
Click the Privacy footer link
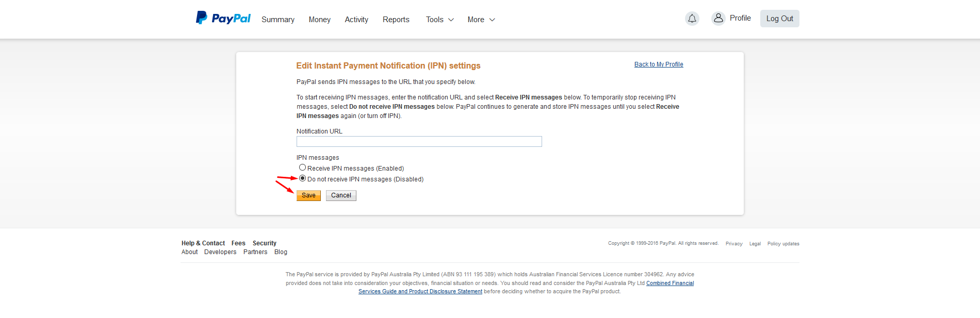pos(734,244)
